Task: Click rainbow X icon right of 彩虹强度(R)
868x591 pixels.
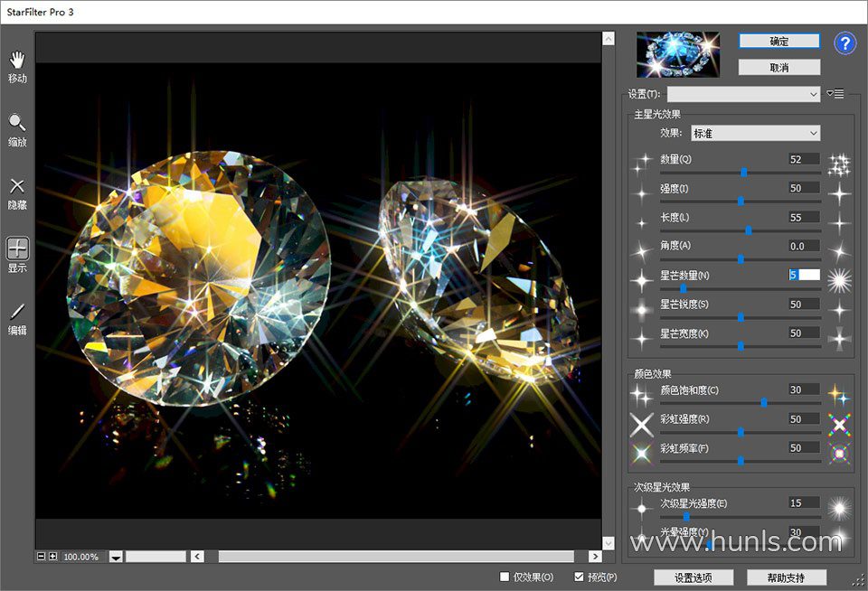Action: [839, 425]
